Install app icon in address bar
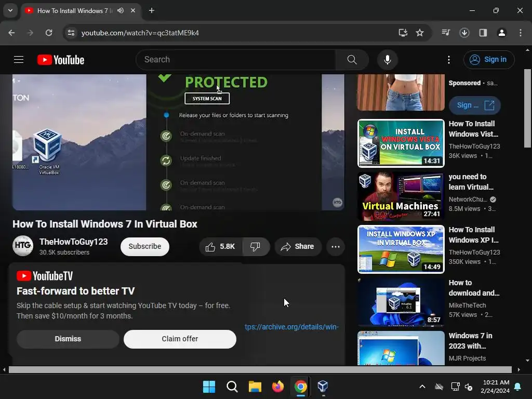Image resolution: width=532 pixels, height=399 pixels. coord(403,33)
